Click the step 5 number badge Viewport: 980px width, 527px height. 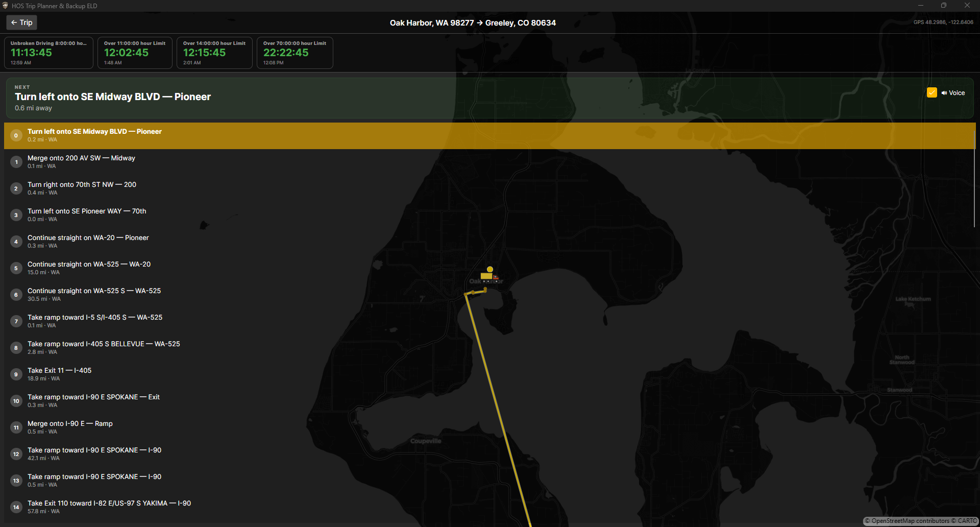tap(16, 269)
